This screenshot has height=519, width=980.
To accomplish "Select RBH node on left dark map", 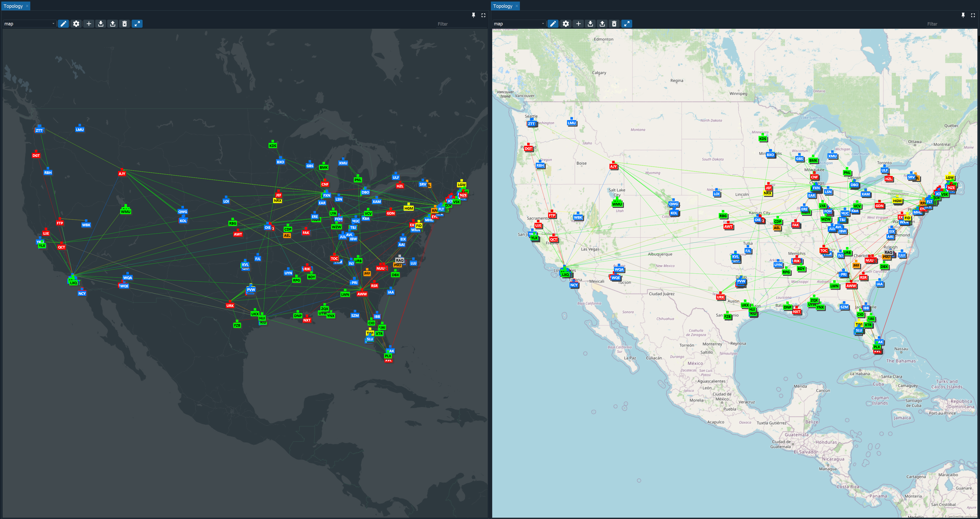I will (48, 172).
